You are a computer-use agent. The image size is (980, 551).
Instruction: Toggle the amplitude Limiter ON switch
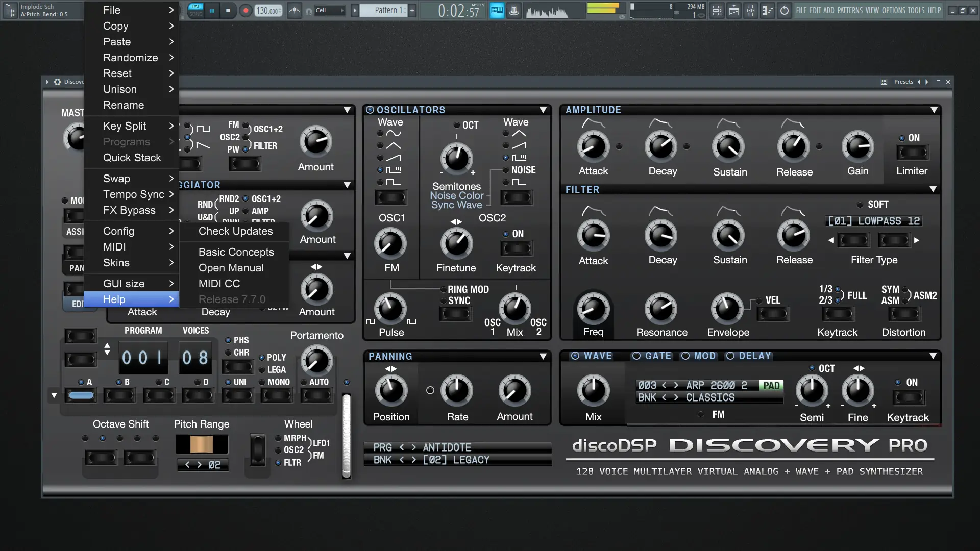[x=912, y=152]
